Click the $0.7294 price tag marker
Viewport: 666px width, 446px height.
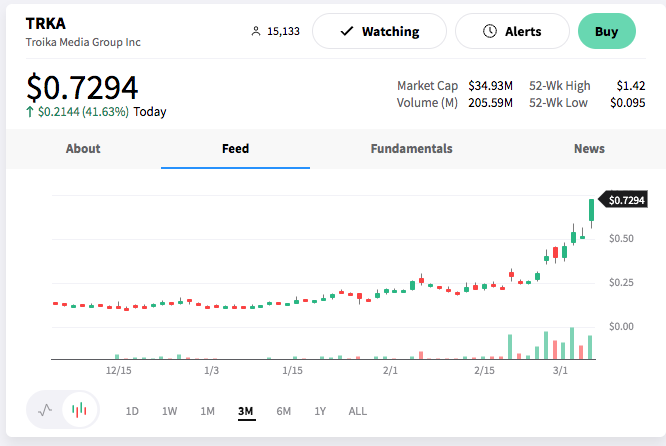[x=623, y=200]
